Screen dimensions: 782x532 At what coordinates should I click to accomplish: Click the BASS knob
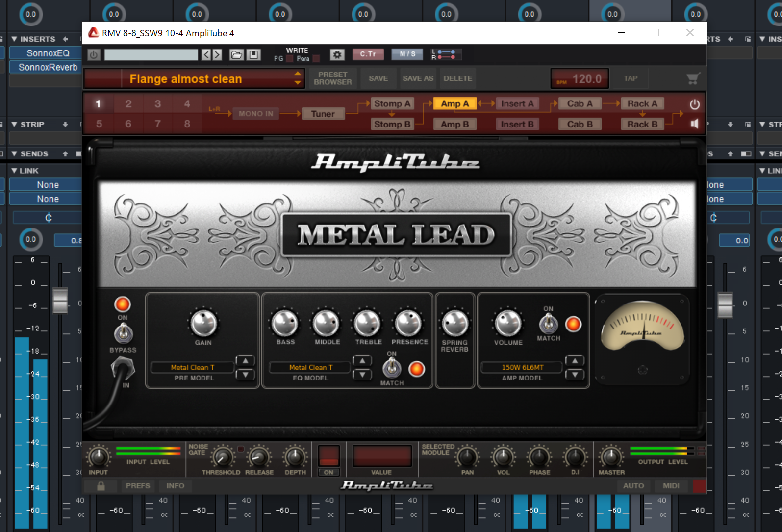(285, 323)
